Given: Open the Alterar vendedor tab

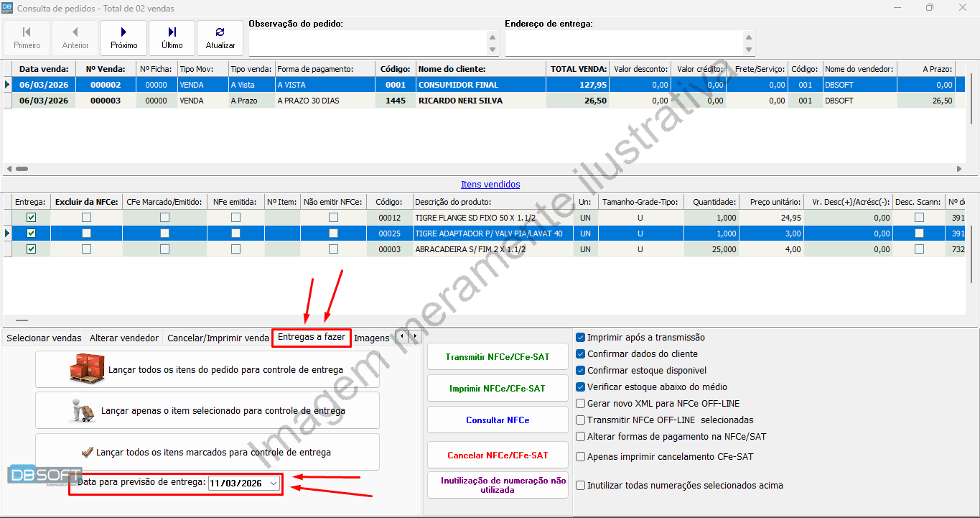Looking at the screenshot, I should (124, 338).
